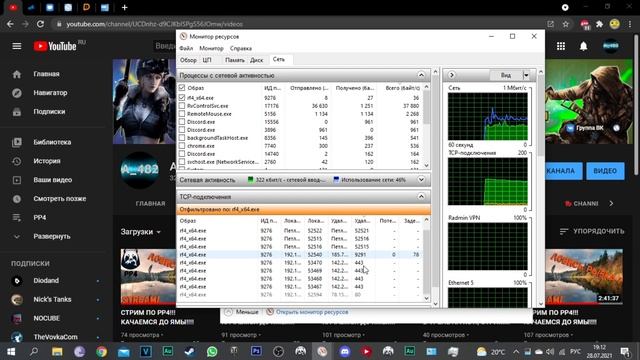Check RemoteMouse.exe process checkbox
The image size is (640, 360).
182,114
